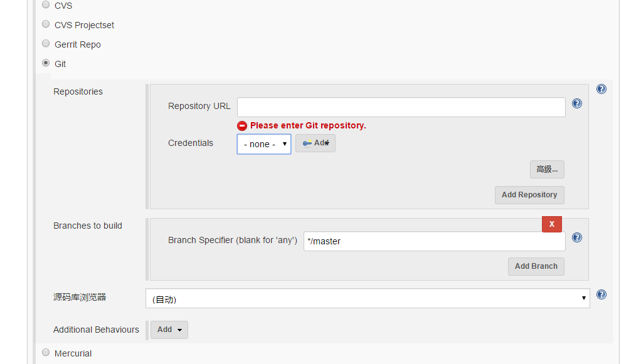Open help icon beside Repository URL
The width and height of the screenshot is (636, 364).
point(577,104)
